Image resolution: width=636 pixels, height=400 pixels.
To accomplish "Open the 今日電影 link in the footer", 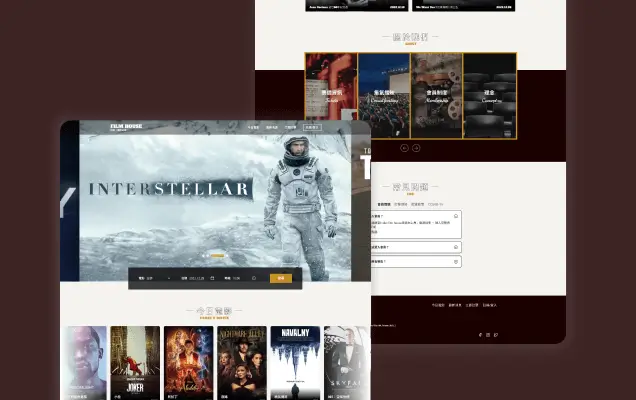I will tap(438, 305).
